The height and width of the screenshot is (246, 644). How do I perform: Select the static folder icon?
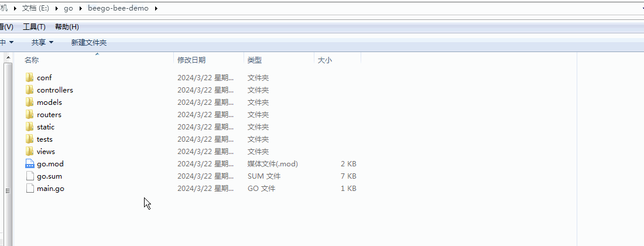[x=29, y=127]
